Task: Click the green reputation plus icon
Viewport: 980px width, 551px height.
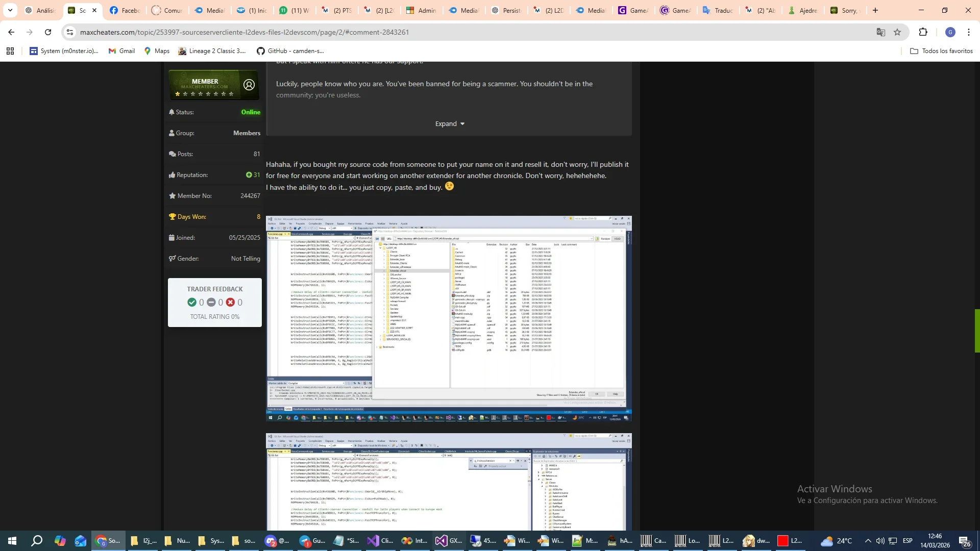Action: 249,175
